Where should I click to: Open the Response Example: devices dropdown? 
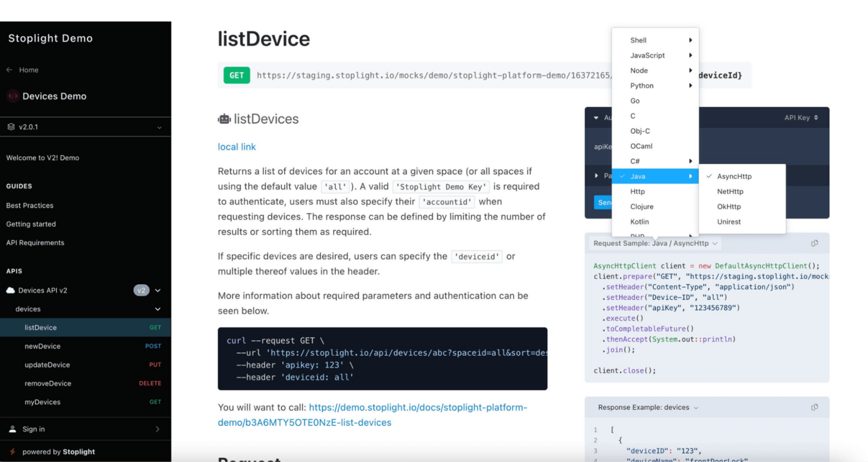[x=648, y=407]
